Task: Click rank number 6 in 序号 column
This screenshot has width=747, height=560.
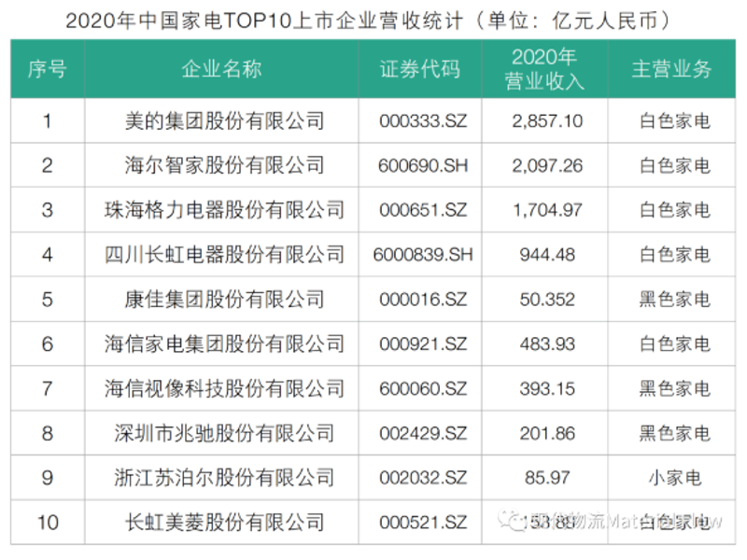Action: pyautogui.click(x=48, y=343)
